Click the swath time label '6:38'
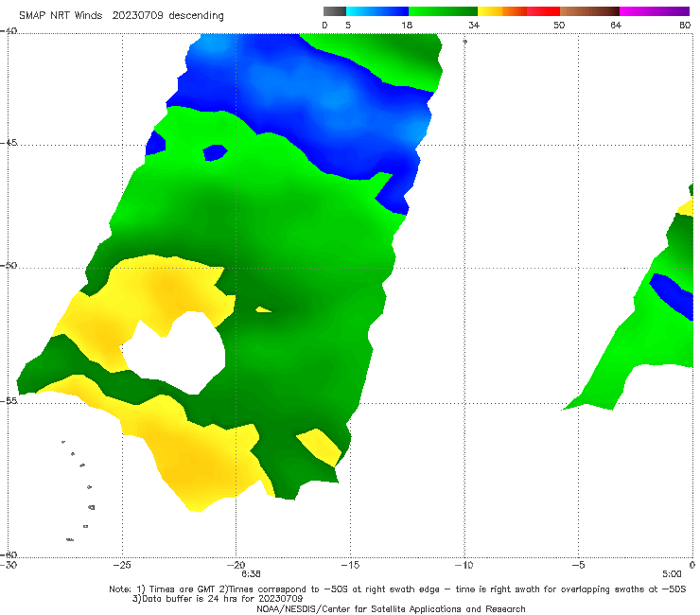The height and width of the screenshot is (615, 700). click(x=251, y=574)
